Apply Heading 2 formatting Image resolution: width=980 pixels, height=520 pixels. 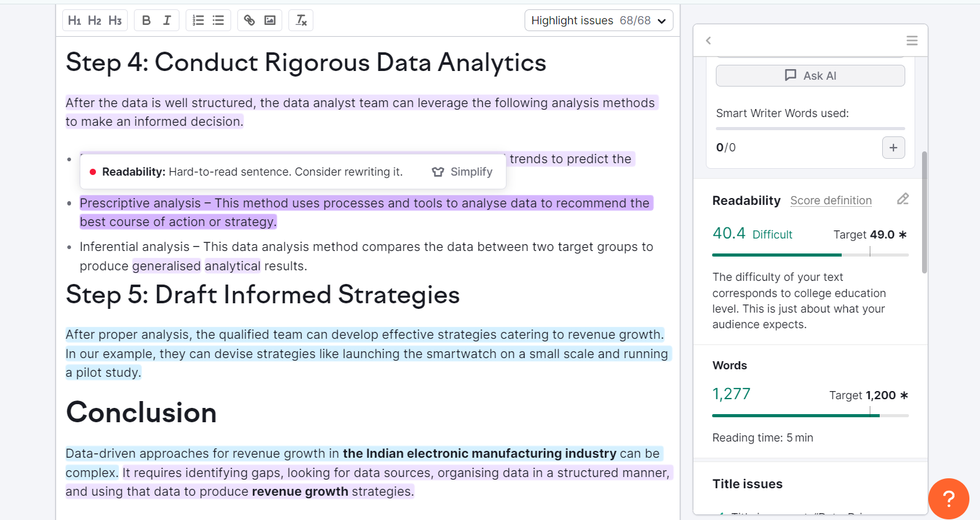pos(95,21)
